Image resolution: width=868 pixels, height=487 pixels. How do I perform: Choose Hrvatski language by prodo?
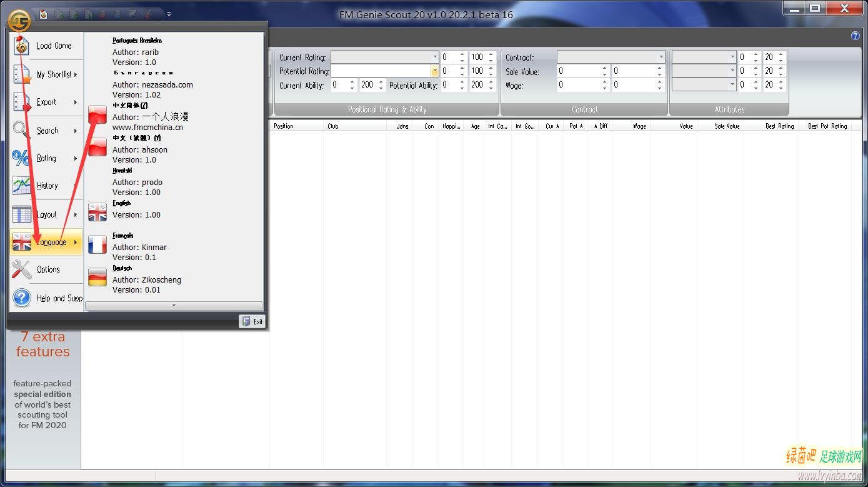tap(174, 181)
